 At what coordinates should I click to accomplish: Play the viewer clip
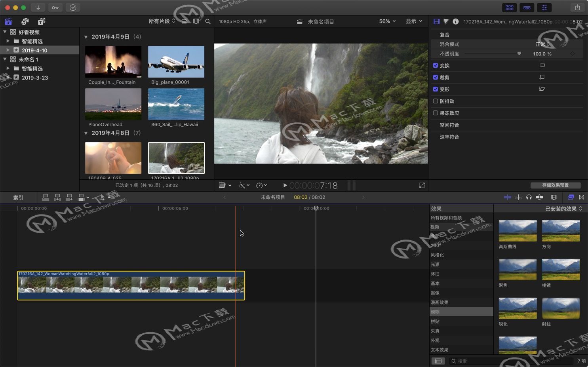(285, 185)
